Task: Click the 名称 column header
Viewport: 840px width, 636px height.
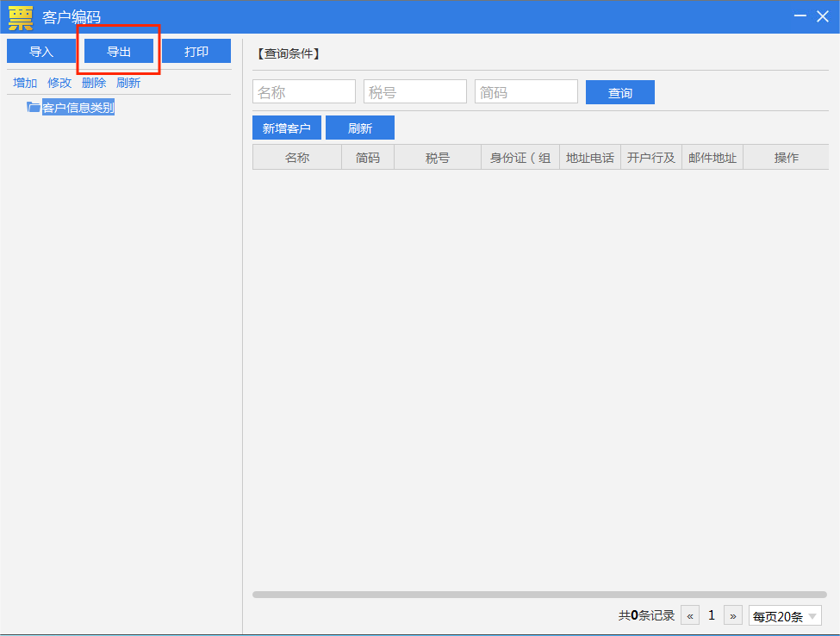Action: [x=297, y=157]
